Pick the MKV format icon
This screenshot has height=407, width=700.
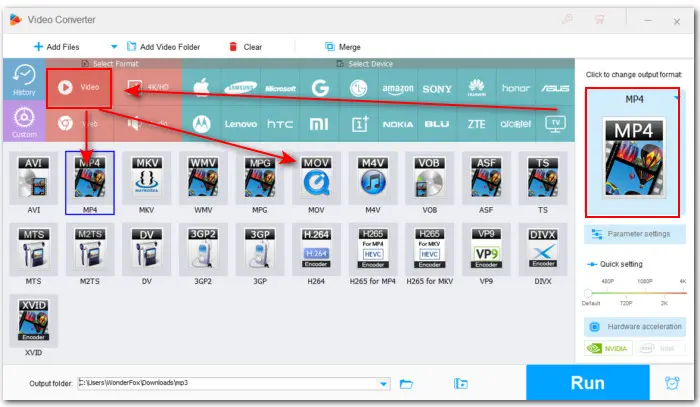[x=146, y=178]
